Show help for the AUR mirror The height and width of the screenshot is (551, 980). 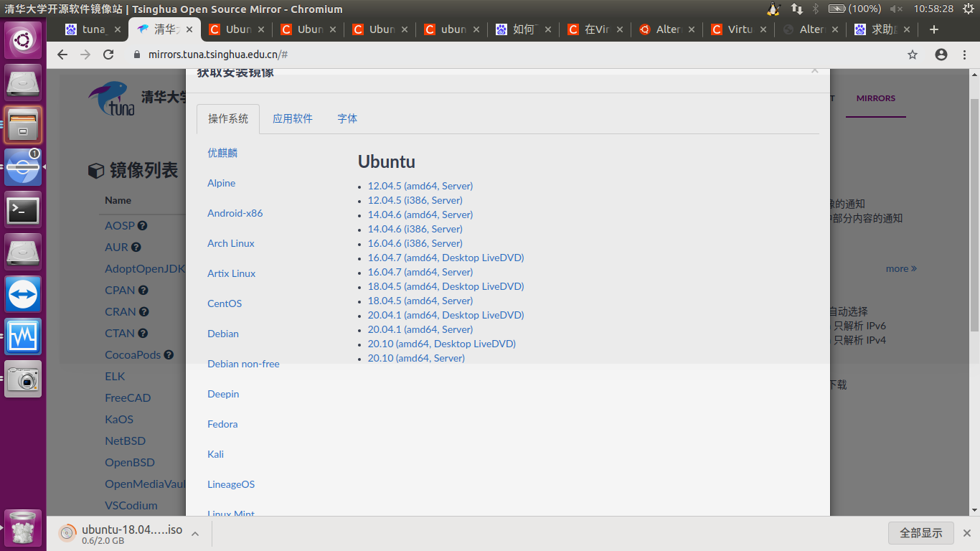click(136, 247)
